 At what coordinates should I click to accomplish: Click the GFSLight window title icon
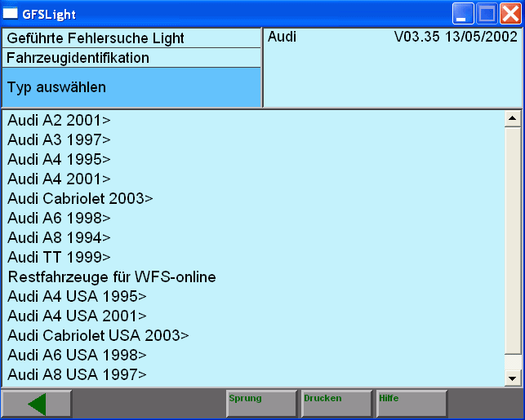[x=10, y=14]
